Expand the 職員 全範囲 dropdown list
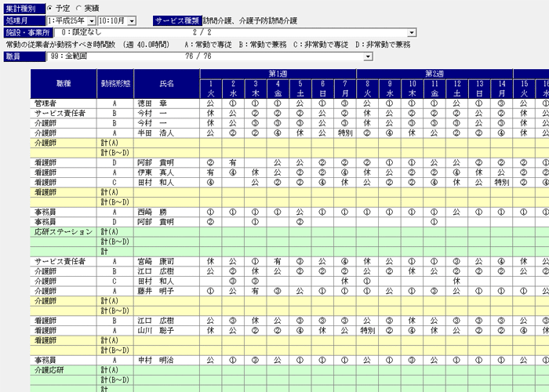 [x=368, y=56]
